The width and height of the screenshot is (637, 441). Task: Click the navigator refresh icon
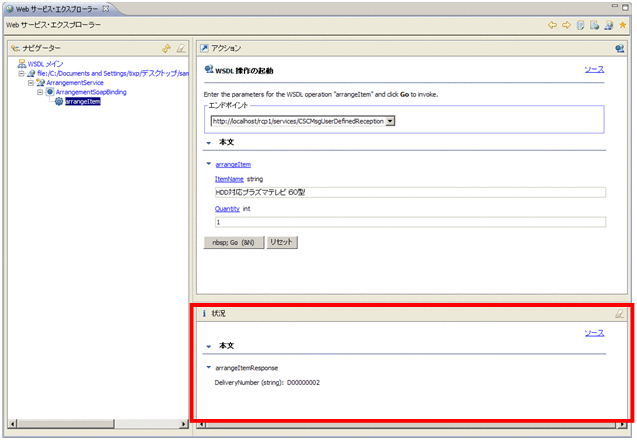point(166,49)
